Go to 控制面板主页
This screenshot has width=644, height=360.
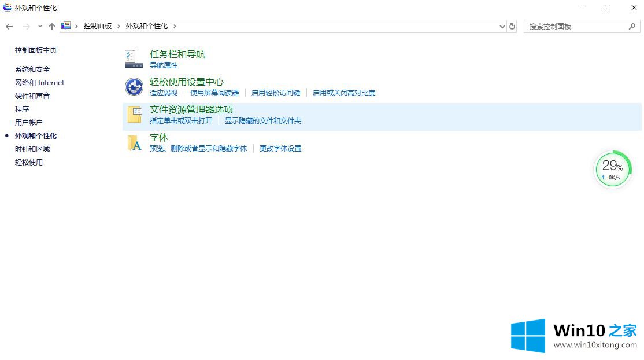pyautogui.click(x=36, y=50)
